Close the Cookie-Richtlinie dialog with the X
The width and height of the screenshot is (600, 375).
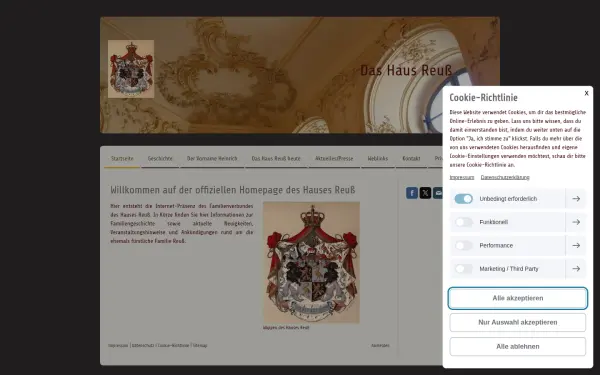(x=586, y=93)
